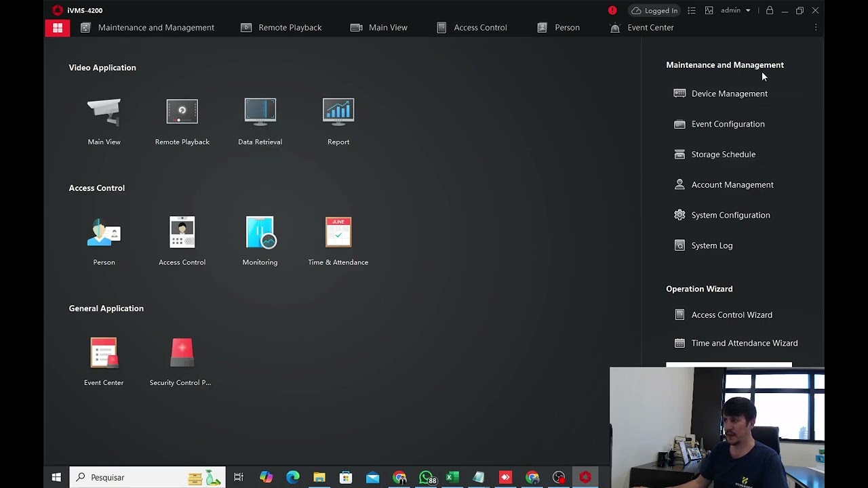The image size is (868, 488).
Task: Open WhatsApp from the taskbar
Action: tap(426, 477)
